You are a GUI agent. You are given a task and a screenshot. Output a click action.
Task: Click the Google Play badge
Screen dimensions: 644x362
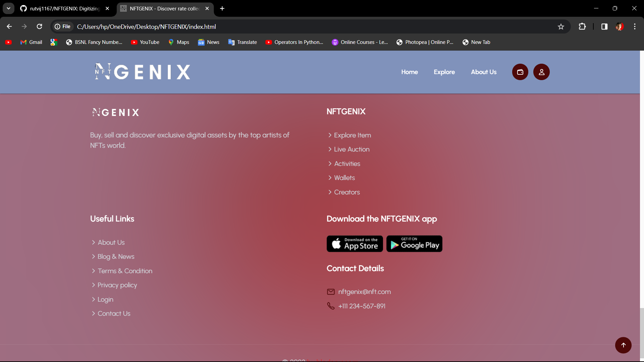tap(414, 244)
